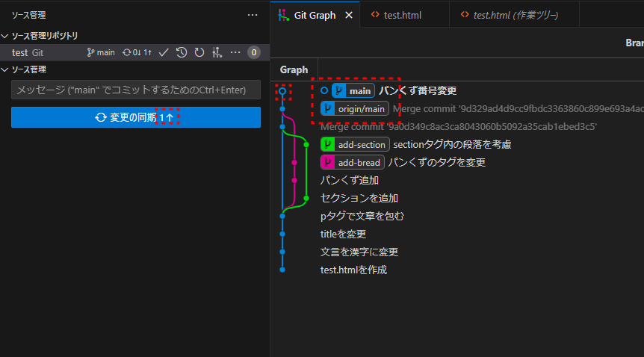Screen dimensions: 644x357
Task: Select Merge commit '9d329ad4d9cc…' row
Action: click(x=518, y=109)
